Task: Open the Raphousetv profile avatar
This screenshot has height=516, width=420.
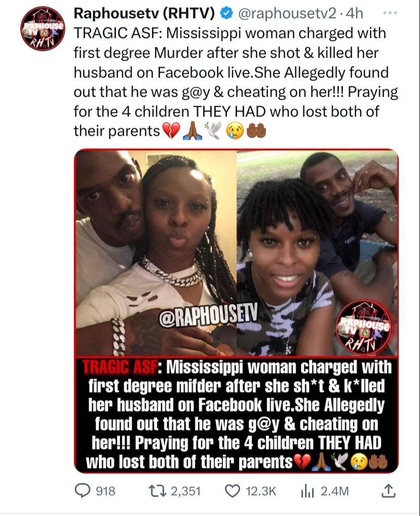Action: (x=43, y=28)
